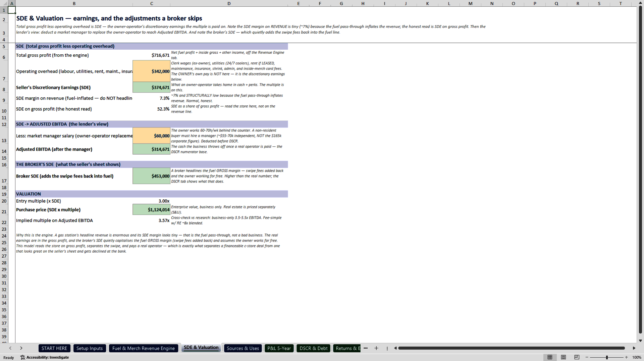Select the SDE & Valuation tab

pos(201,348)
